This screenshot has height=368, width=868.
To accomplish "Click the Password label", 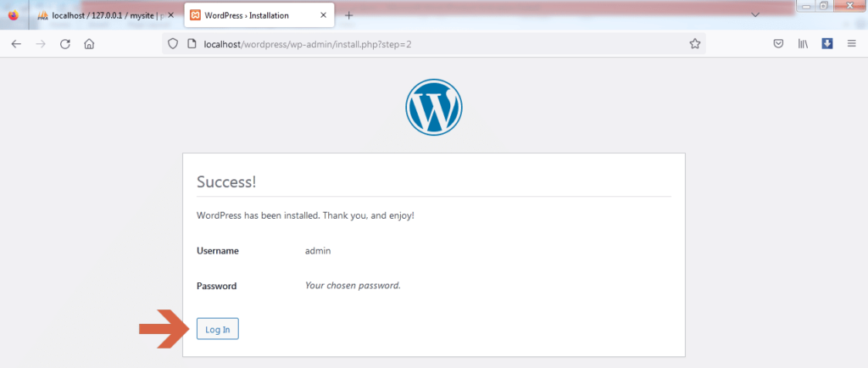I will click(216, 286).
